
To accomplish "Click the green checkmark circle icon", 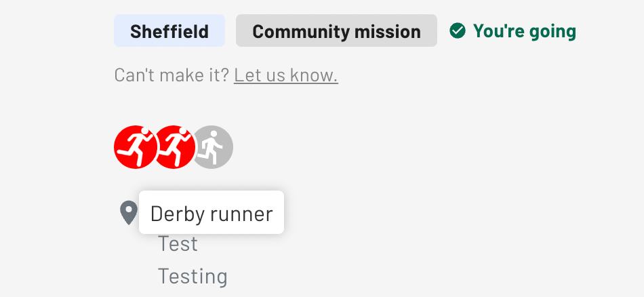I will pos(458,31).
